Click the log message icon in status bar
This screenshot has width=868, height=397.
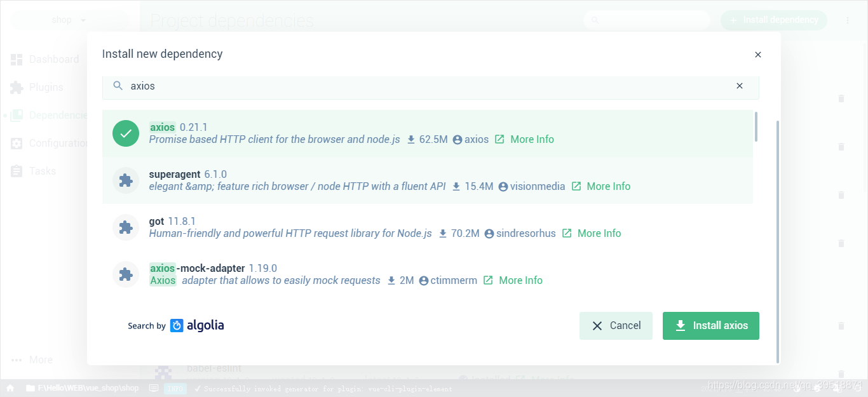pos(153,388)
